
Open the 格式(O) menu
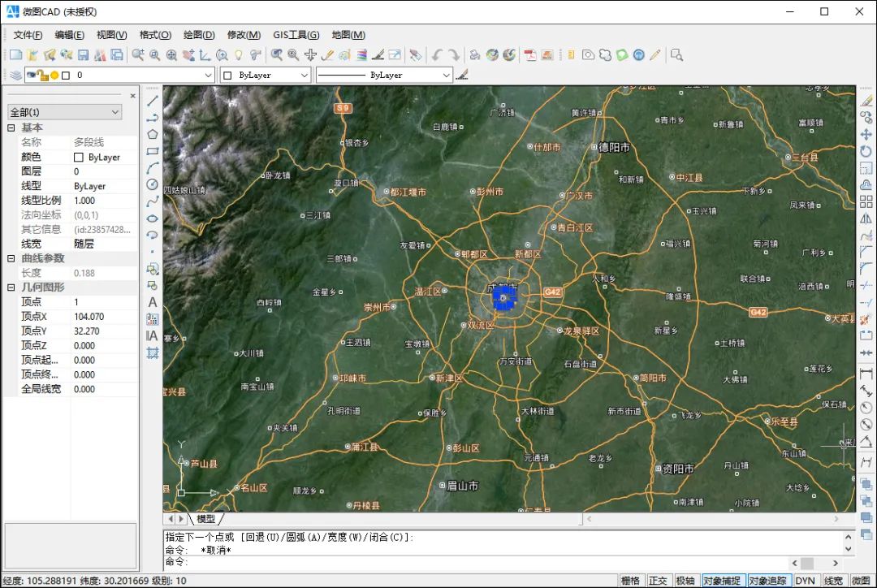(155, 35)
